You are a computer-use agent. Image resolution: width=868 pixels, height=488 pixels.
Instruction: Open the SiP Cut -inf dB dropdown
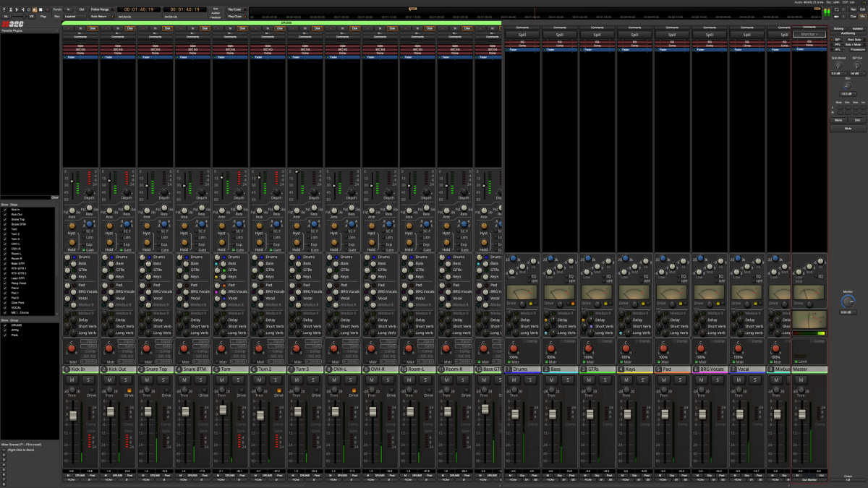click(x=857, y=74)
